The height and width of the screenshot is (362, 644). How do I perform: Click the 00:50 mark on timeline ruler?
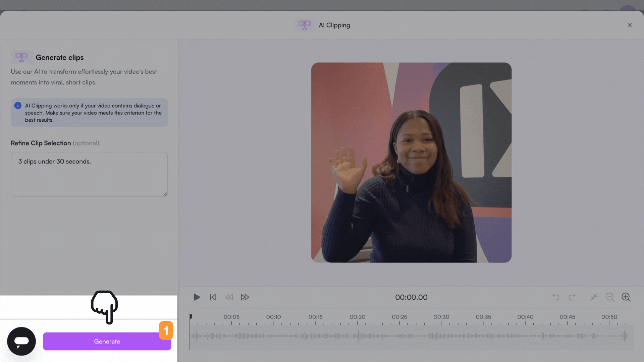point(609,317)
